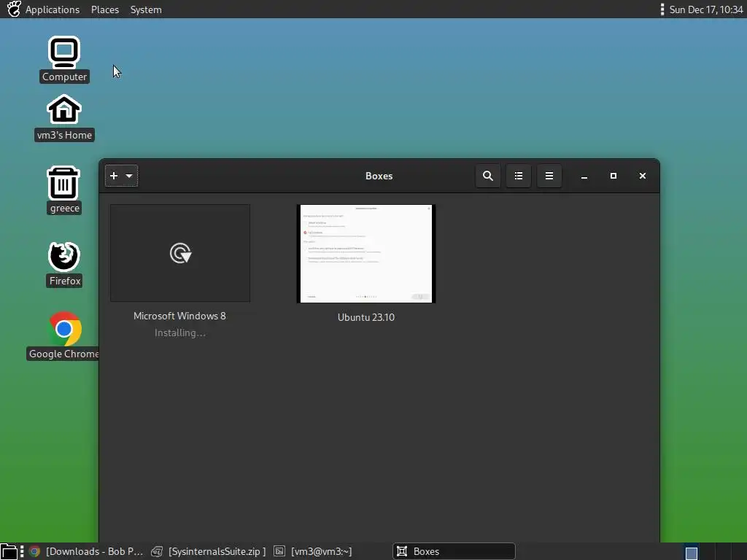
Task: Expand the new box dropdown arrow
Action: (x=129, y=176)
